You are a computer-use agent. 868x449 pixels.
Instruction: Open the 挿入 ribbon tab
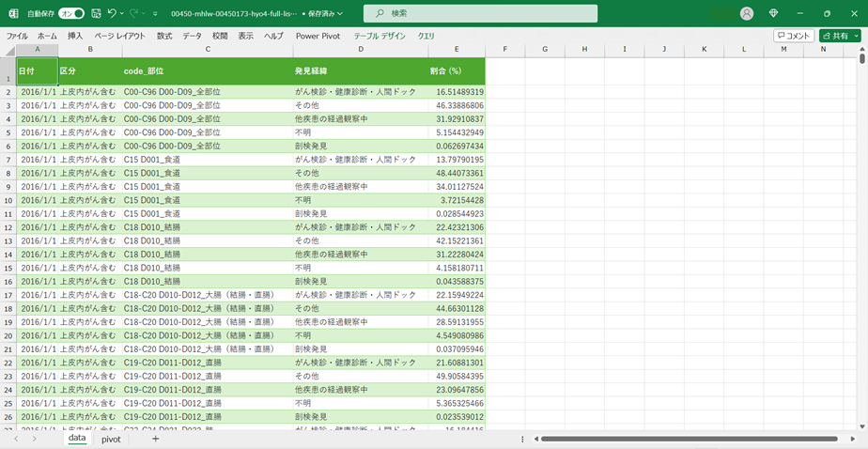[75, 36]
